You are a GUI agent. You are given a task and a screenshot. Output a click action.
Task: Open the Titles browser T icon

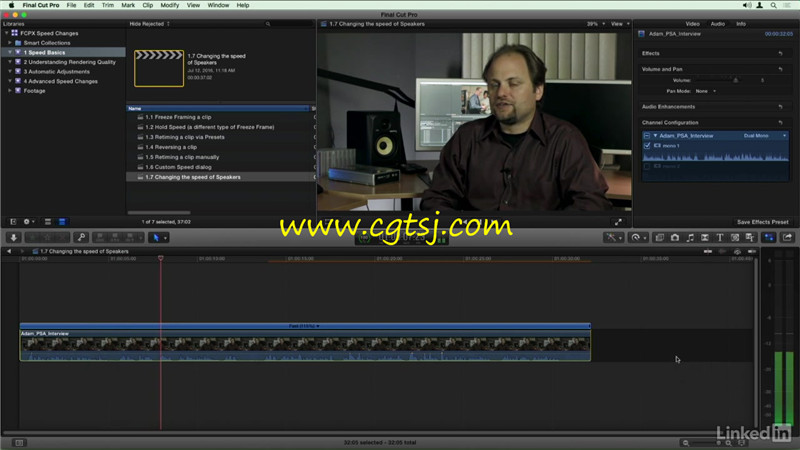coord(720,238)
